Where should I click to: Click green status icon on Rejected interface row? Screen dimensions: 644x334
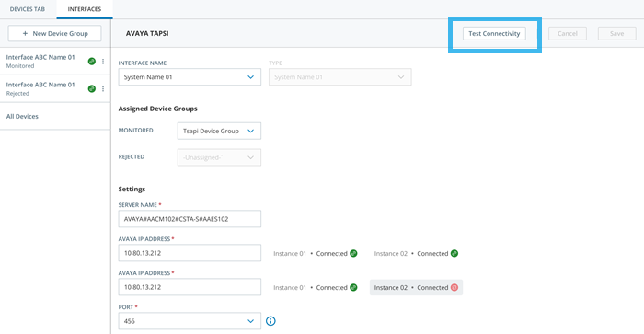[x=92, y=88]
